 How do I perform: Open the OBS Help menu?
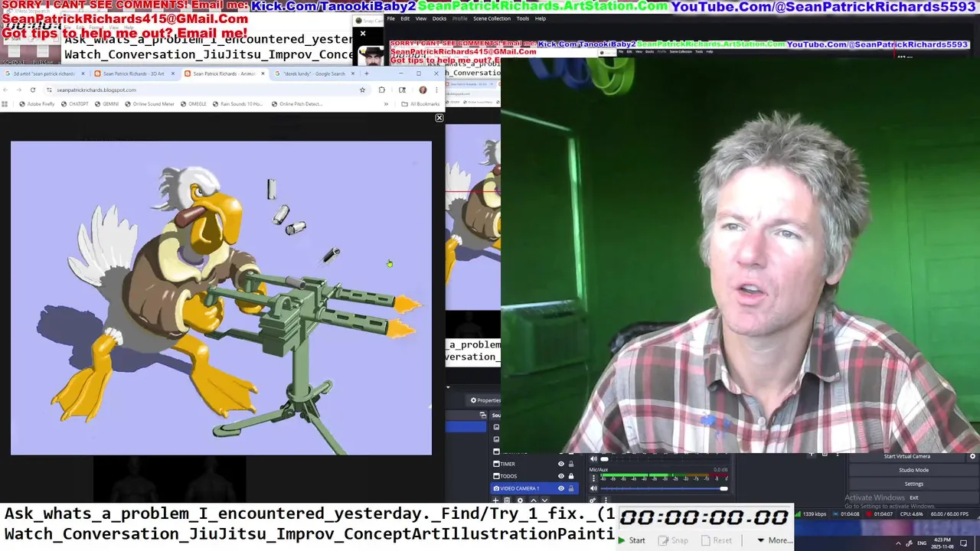click(541, 18)
